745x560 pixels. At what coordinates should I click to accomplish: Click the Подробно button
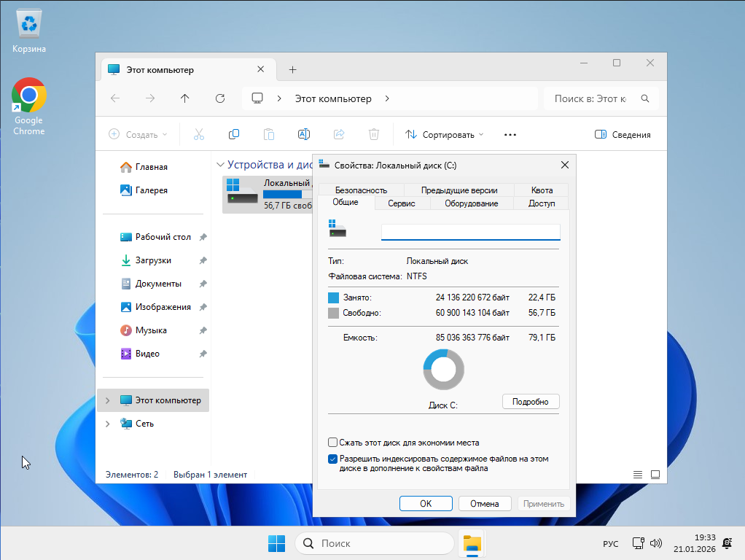(x=531, y=402)
